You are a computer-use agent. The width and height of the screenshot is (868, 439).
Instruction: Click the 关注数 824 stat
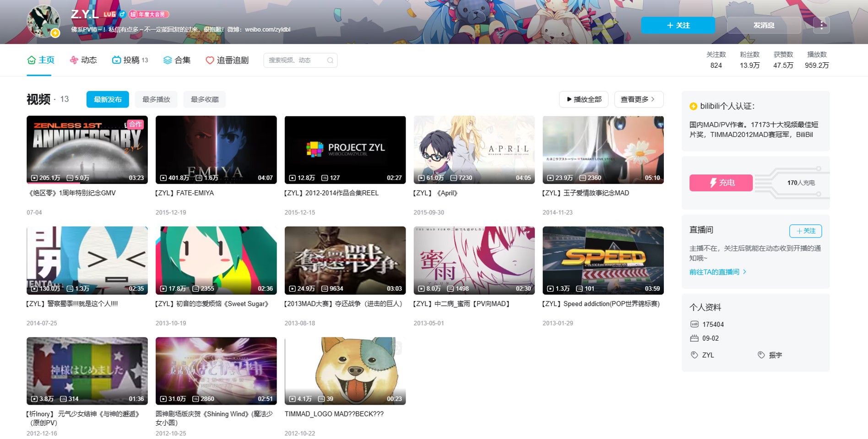[x=716, y=60]
